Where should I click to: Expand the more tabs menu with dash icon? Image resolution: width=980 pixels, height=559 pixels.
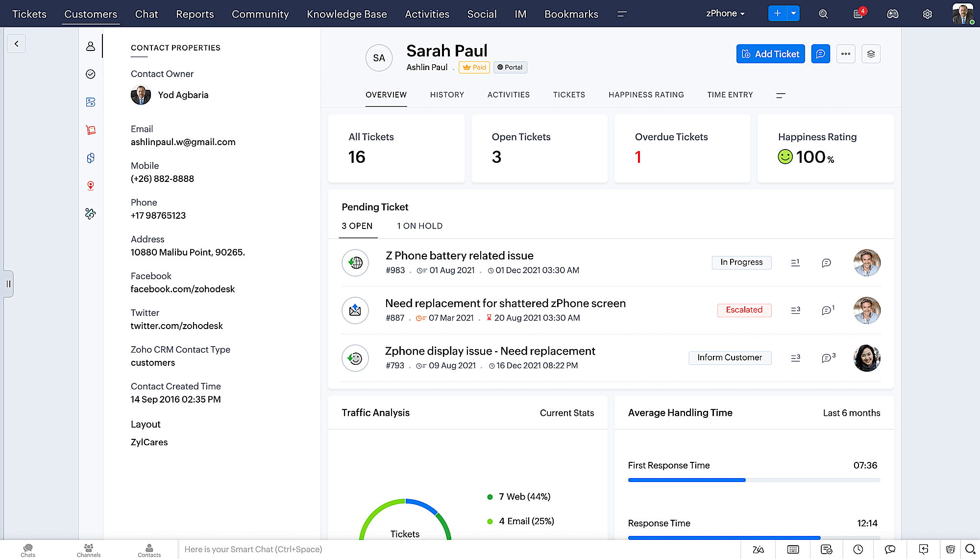click(x=780, y=94)
